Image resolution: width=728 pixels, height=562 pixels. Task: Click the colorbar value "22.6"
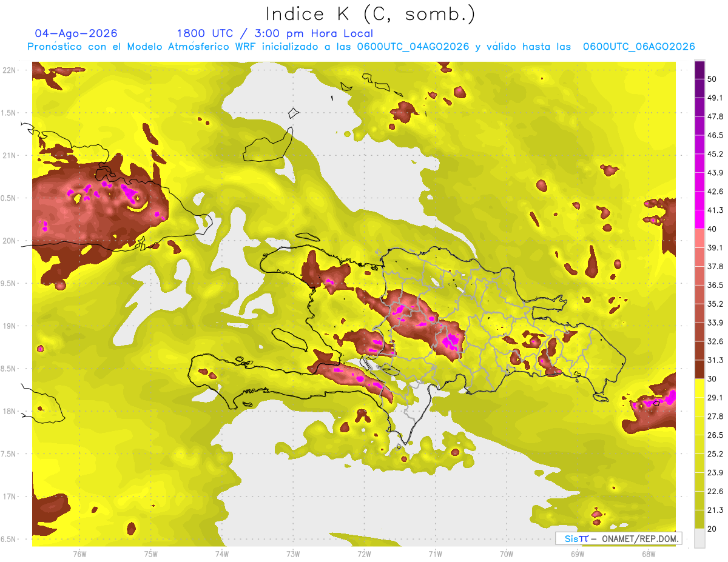[715, 491]
